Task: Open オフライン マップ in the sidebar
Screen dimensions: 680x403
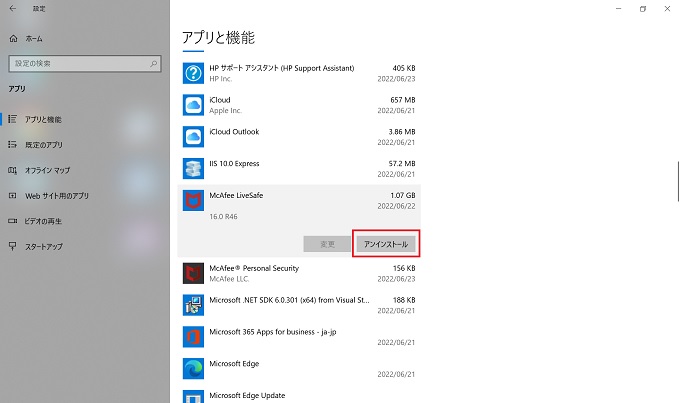Action: (85, 170)
